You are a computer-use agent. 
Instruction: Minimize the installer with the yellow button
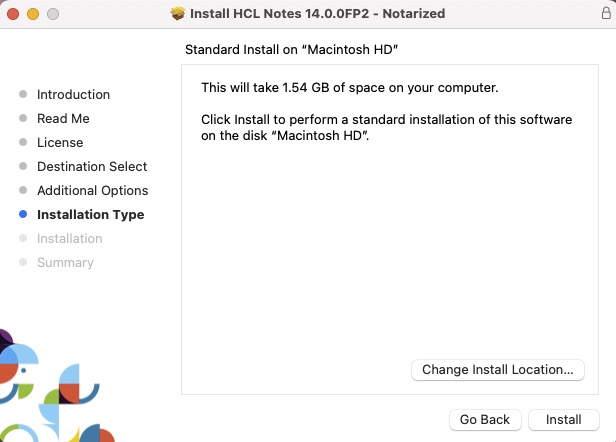coord(33,15)
